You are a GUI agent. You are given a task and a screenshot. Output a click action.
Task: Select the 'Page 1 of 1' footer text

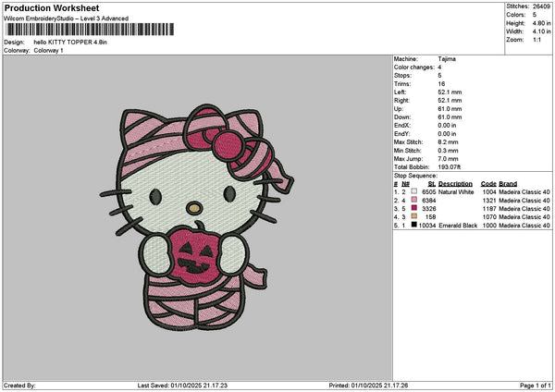536,386
